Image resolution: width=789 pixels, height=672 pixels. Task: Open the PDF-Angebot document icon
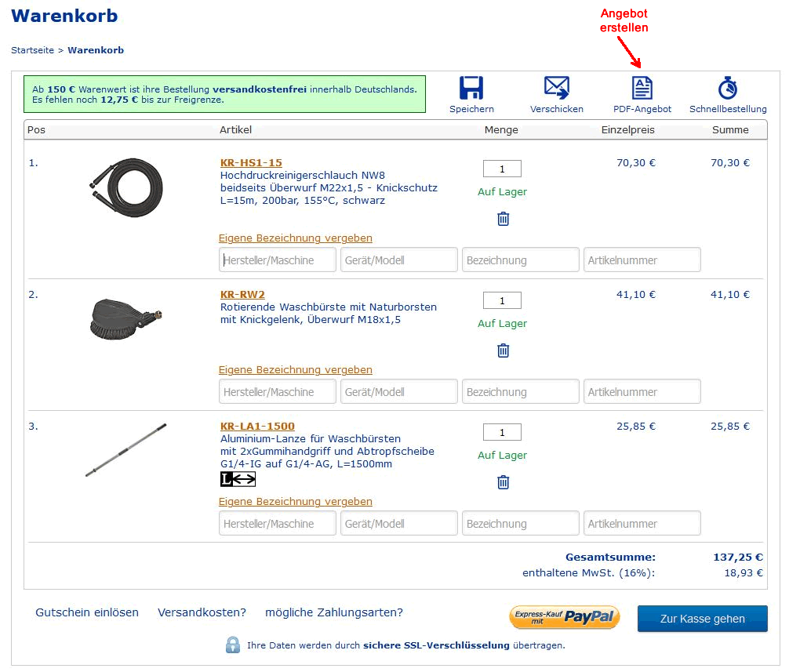tap(642, 88)
